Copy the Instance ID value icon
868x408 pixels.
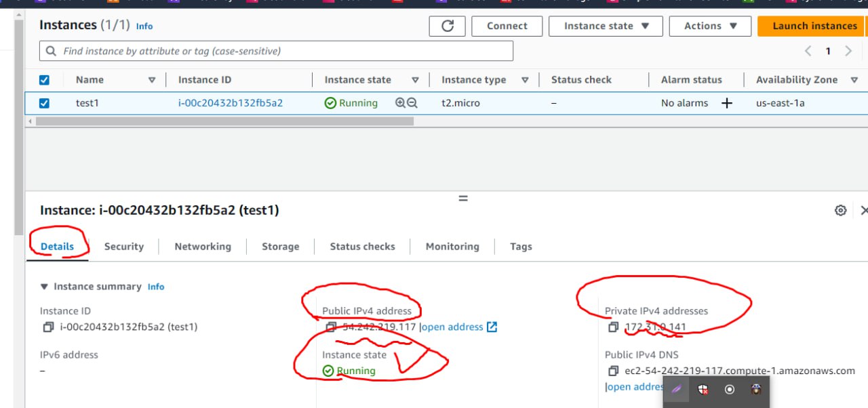coord(48,327)
